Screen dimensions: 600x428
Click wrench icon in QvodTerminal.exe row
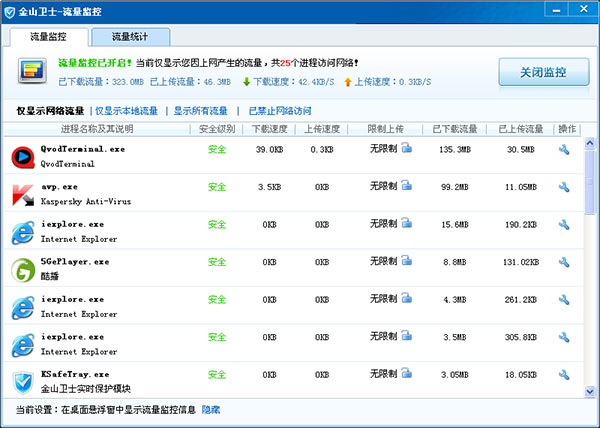tap(564, 150)
